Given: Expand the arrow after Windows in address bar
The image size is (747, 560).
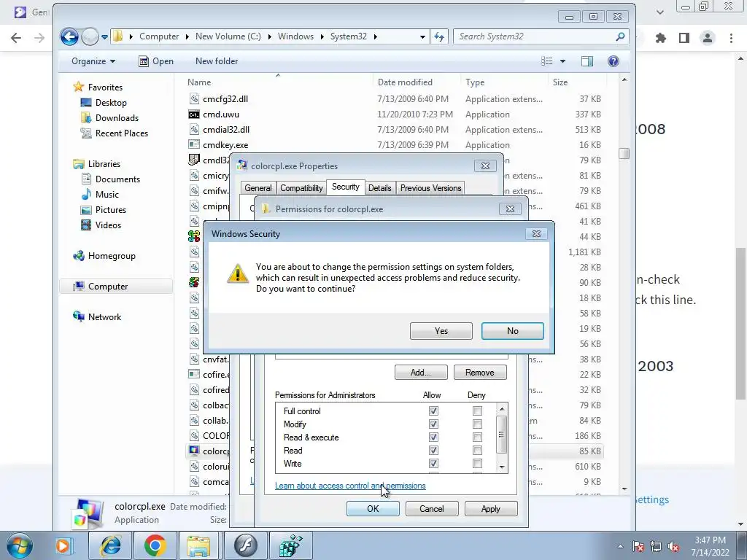Looking at the screenshot, I should click(322, 36).
